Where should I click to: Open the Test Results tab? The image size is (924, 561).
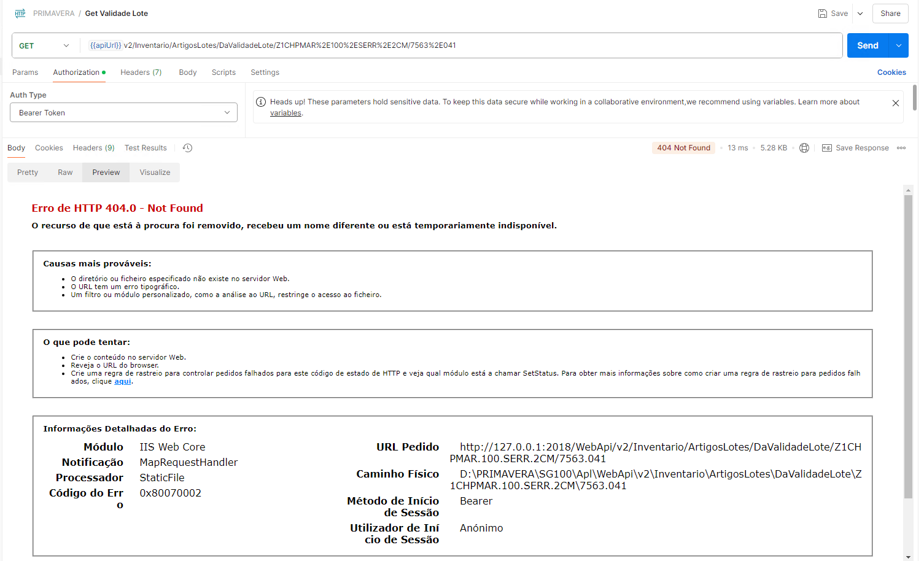pyautogui.click(x=146, y=148)
